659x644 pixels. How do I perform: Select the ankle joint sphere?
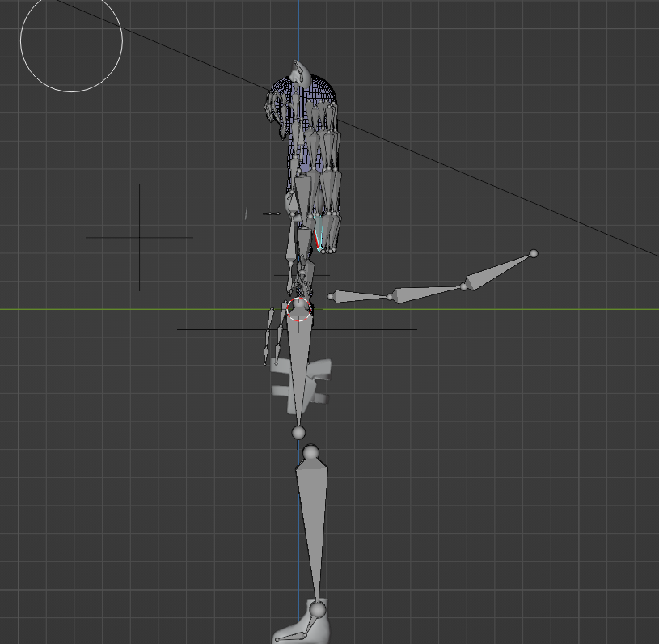[318, 609]
